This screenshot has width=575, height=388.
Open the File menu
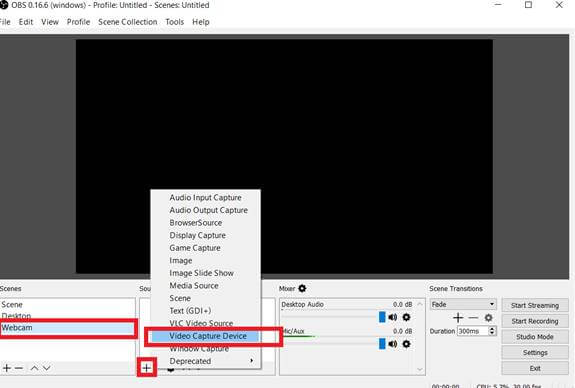4,22
